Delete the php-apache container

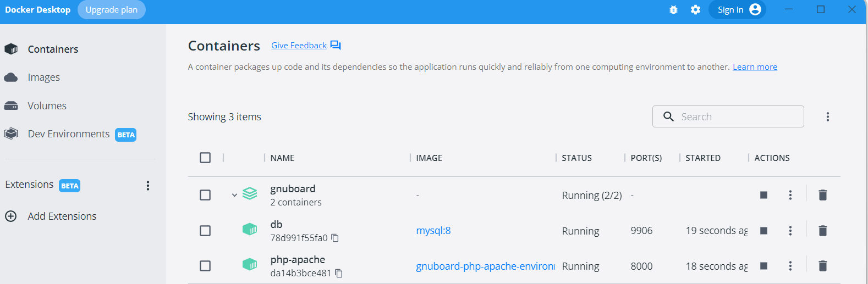tap(823, 266)
